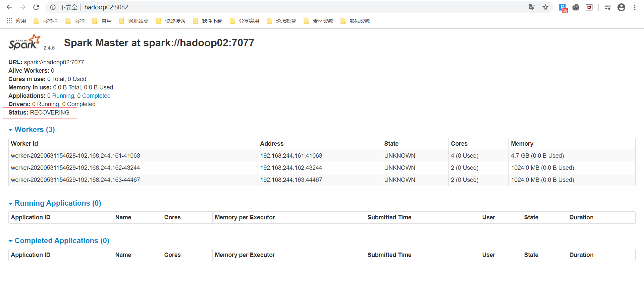Open the 素材资源 bookmark folder
Image resolution: width=644 pixels, height=281 pixels.
tap(318, 21)
